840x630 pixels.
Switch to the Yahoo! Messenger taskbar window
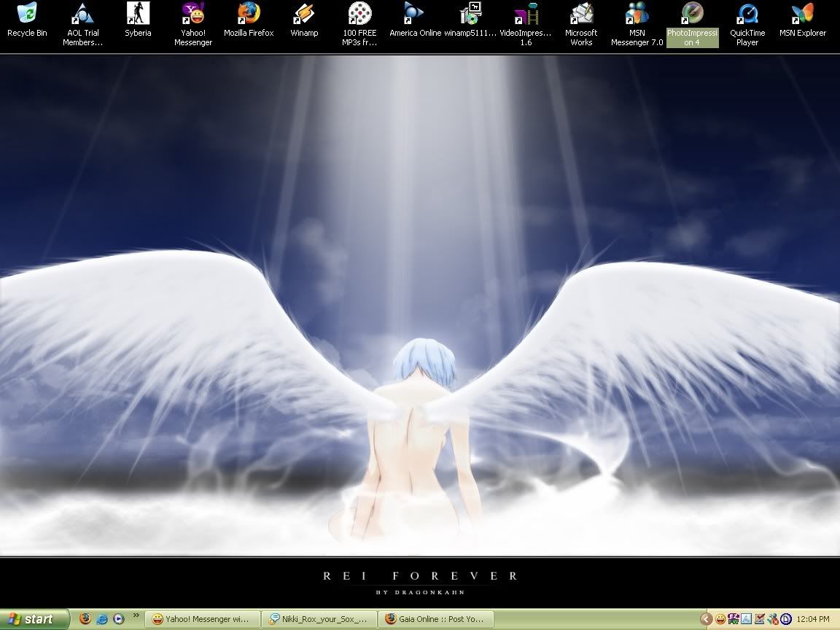[202, 619]
